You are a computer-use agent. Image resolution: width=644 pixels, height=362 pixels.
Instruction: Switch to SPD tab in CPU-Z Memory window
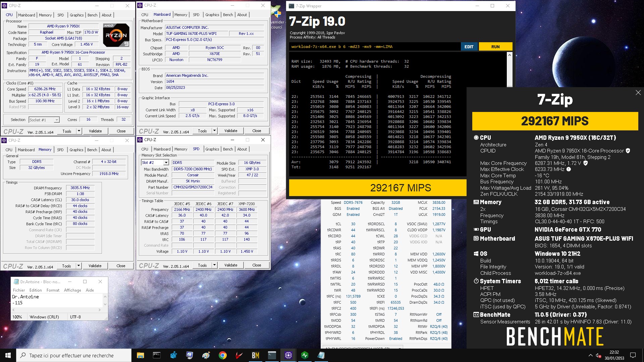[x=60, y=150]
